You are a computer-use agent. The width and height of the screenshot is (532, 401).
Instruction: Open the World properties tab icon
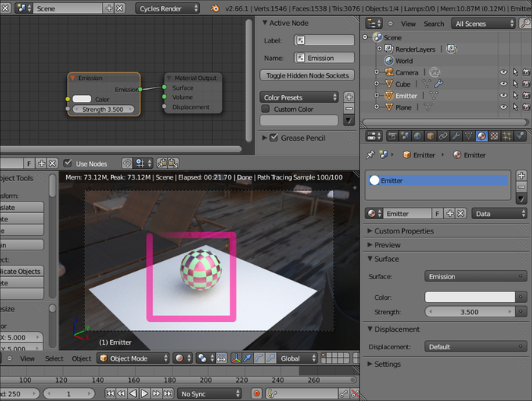pos(417,136)
